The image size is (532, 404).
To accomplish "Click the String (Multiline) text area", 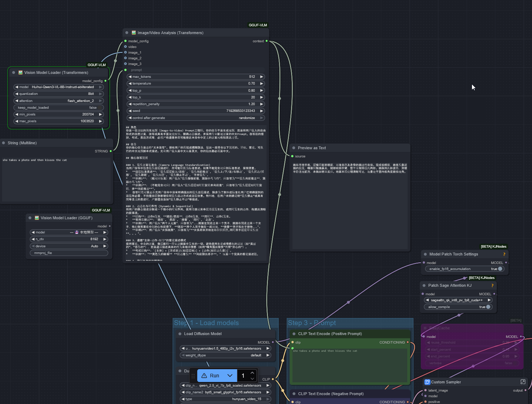I will (x=57, y=179).
